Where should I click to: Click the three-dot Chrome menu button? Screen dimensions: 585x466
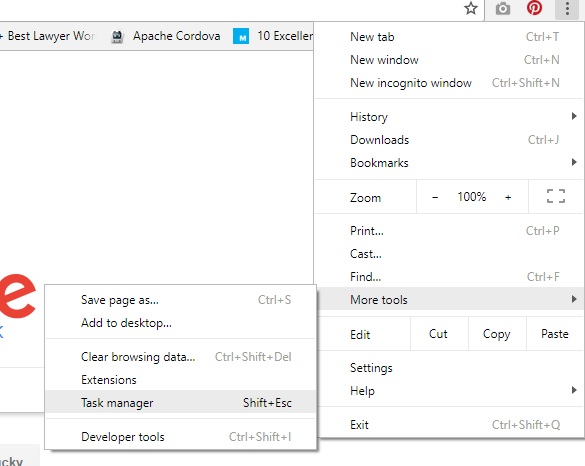pyautogui.click(x=567, y=9)
